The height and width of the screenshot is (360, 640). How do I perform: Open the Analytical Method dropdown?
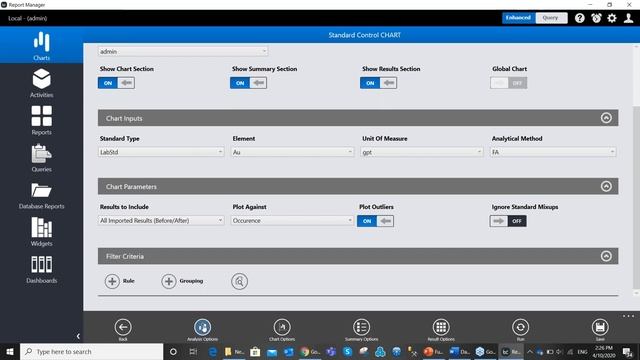tap(553, 152)
